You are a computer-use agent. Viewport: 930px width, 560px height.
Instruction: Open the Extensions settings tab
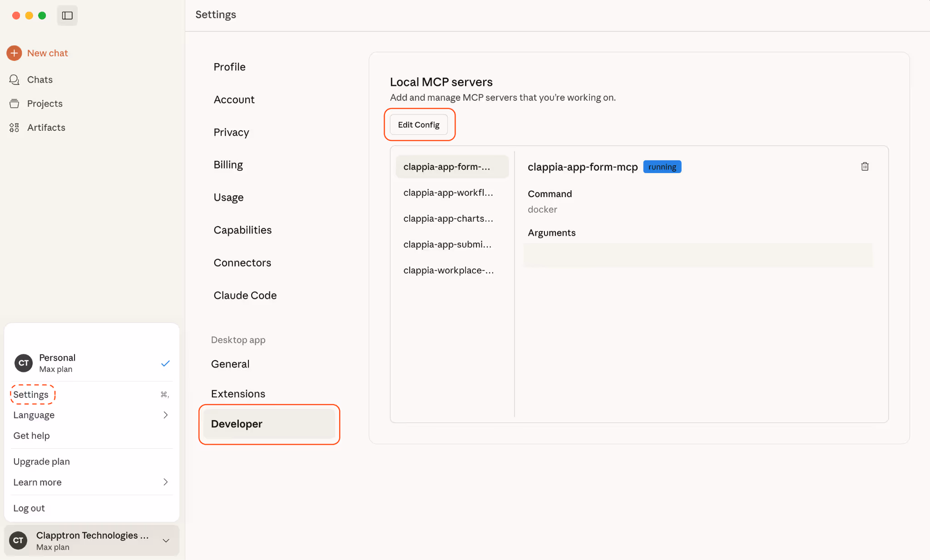tap(238, 393)
